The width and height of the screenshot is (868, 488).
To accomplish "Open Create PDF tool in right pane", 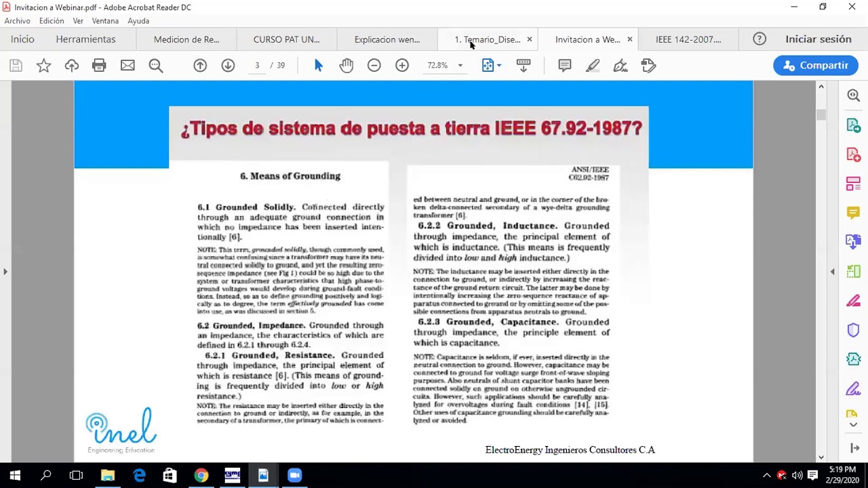I will (853, 155).
